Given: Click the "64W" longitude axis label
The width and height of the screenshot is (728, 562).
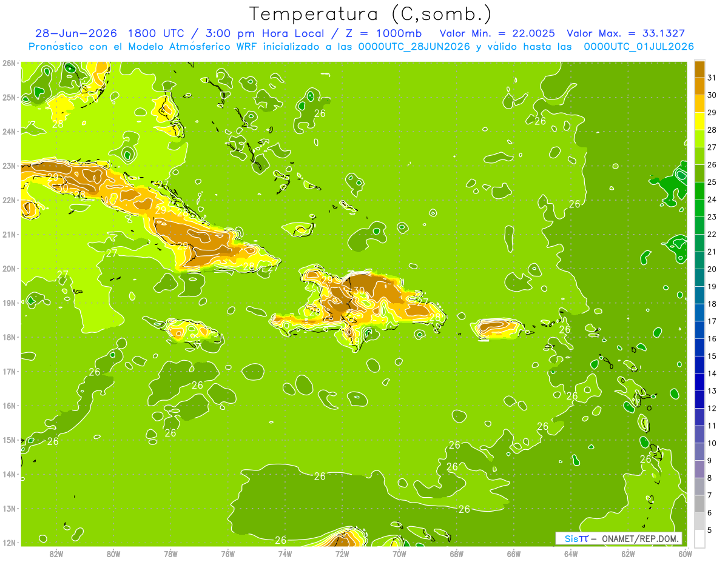Looking at the screenshot, I should point(570,554).
